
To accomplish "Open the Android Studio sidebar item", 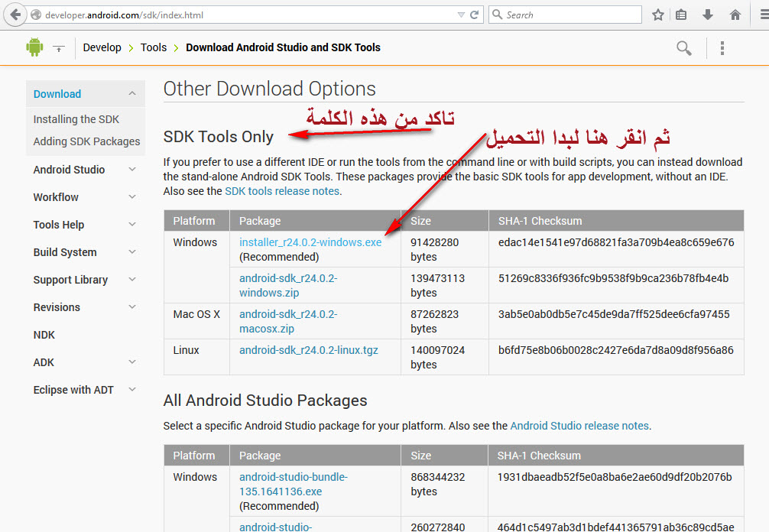I will 69,170.
